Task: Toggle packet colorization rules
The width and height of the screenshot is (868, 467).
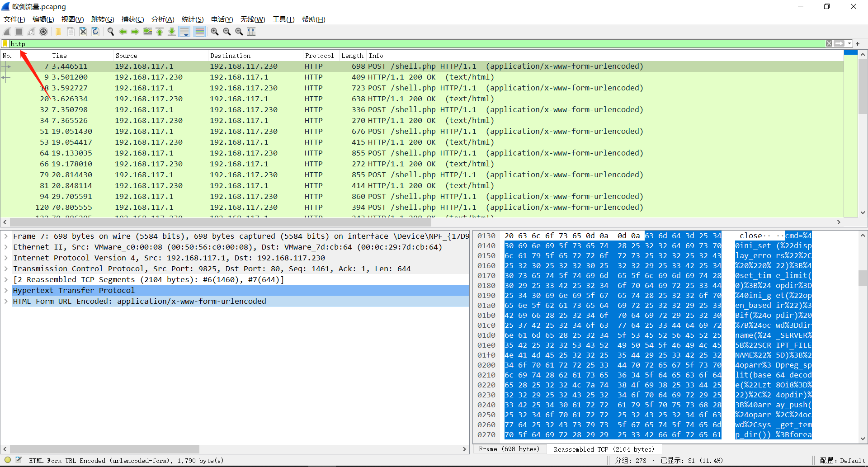Action: coord(199,32)
